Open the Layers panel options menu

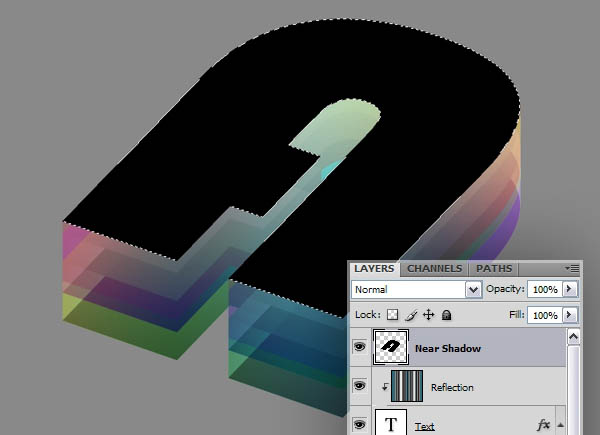click(571, 269)
